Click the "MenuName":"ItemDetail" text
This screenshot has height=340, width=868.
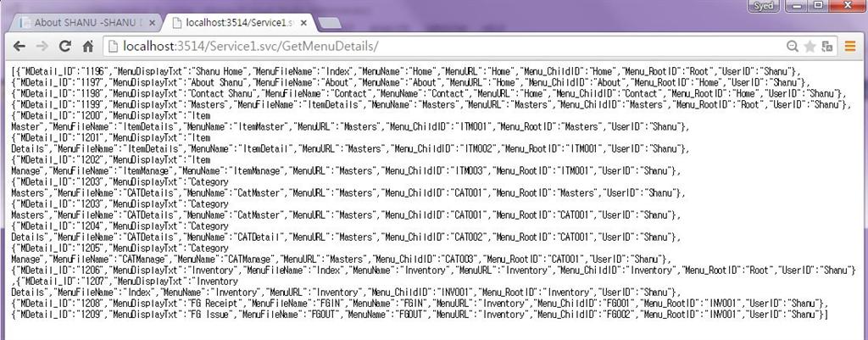pos(240,149)
